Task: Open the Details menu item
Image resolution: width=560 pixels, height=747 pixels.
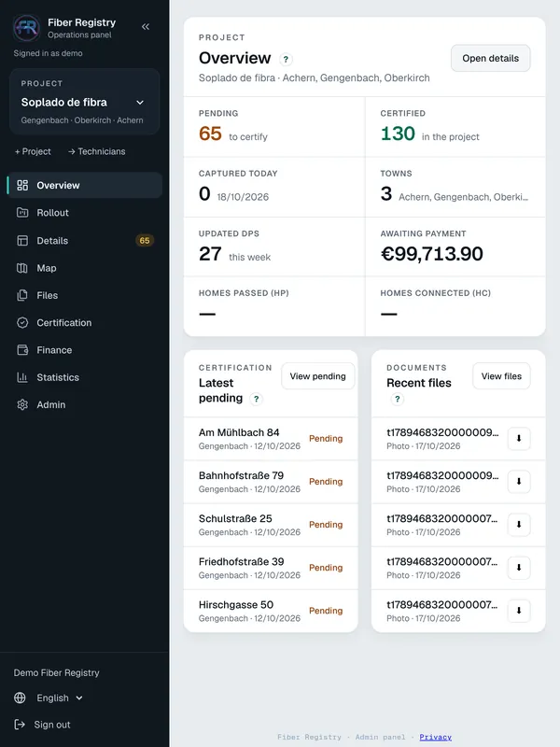Action: coord(85,241)
